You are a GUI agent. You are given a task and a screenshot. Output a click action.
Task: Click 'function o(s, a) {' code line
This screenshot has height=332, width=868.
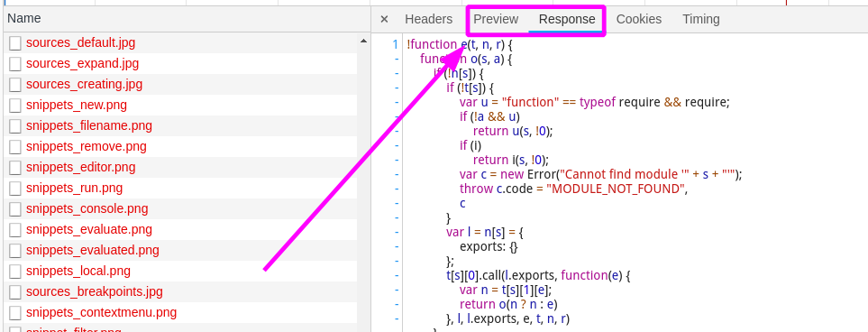466,59
